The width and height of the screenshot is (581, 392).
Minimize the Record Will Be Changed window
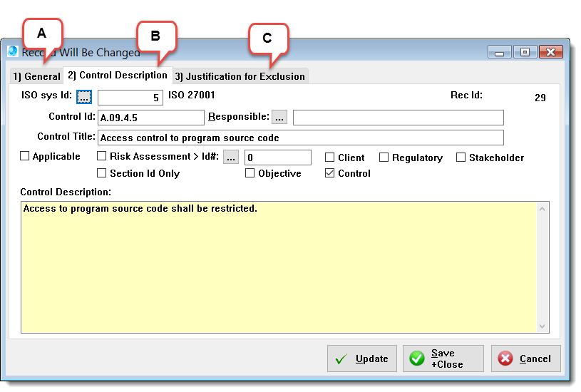coord(500,52)
